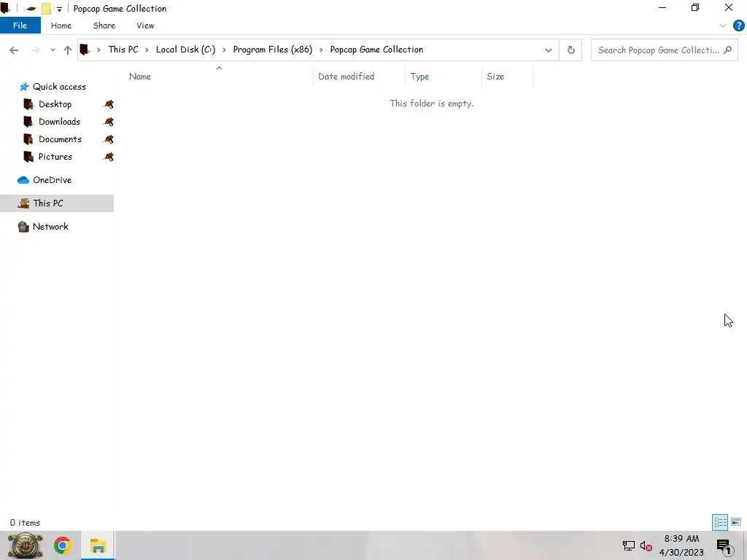The image size is (747, 560).
Task: Launch Google Chrome from the taskbar
Action: [63, 545]
